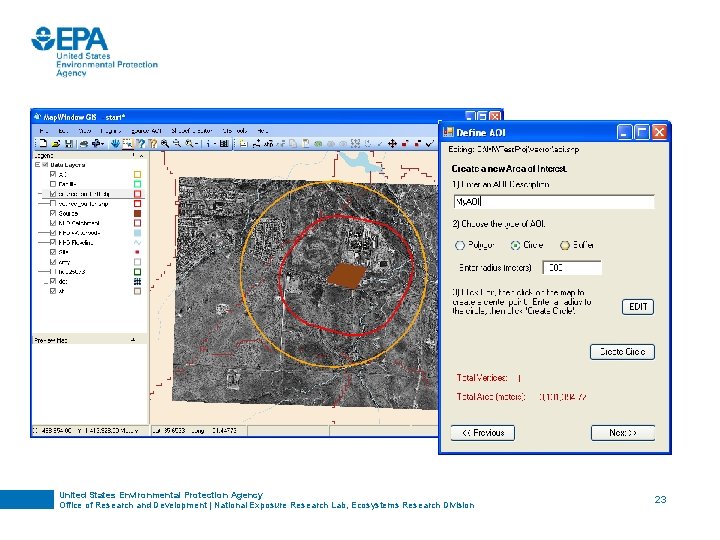Screen dimensions: 720x540
Task: Click the Add layer plus icon
Action: (96, 144)
